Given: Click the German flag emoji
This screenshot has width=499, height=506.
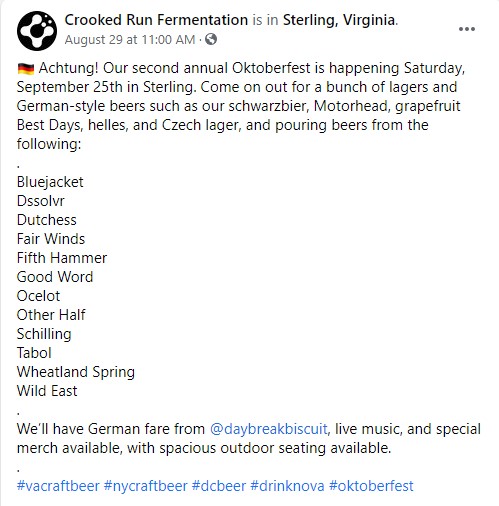Looking at the screenshot, I should tap(26, 69).
